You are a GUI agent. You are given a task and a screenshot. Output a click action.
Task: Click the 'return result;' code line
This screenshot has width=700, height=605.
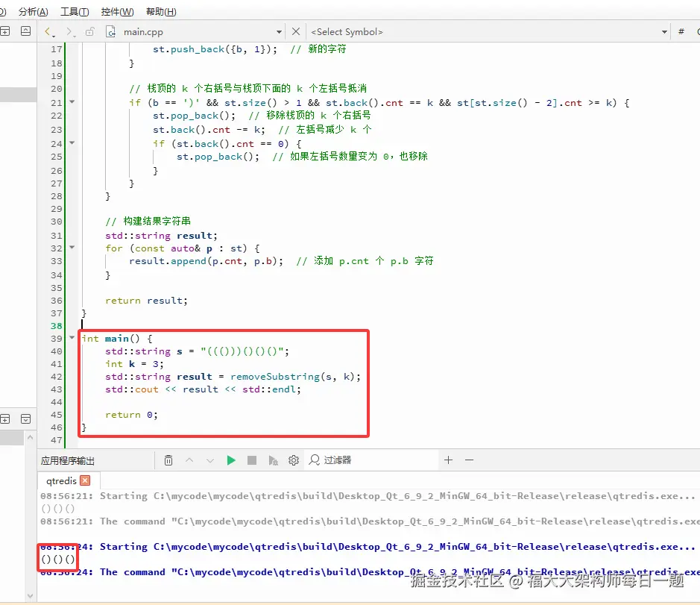146,301
